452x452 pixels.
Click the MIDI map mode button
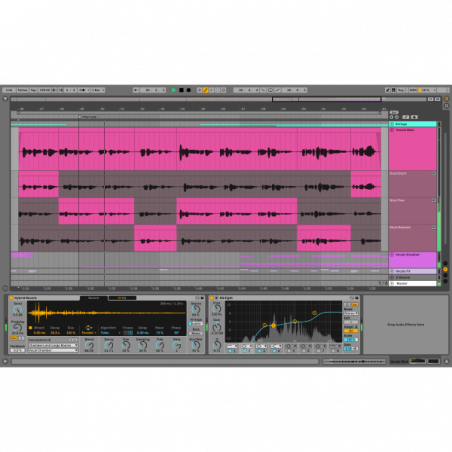pos(413,90)
